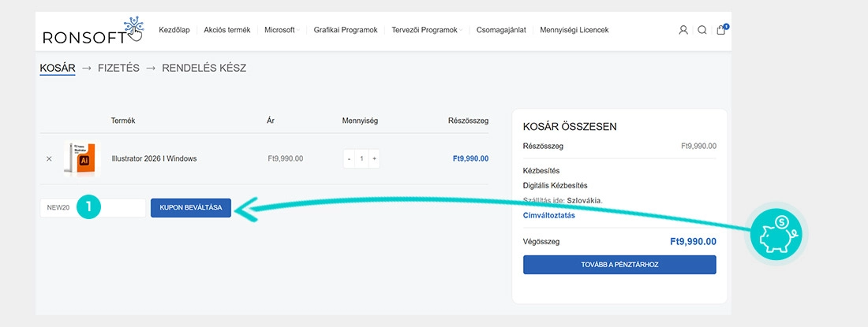Screen dimensions: 868x327
Task: Click the Ronsoft logo
Action: pyautogui.click(x=93, y=31)
